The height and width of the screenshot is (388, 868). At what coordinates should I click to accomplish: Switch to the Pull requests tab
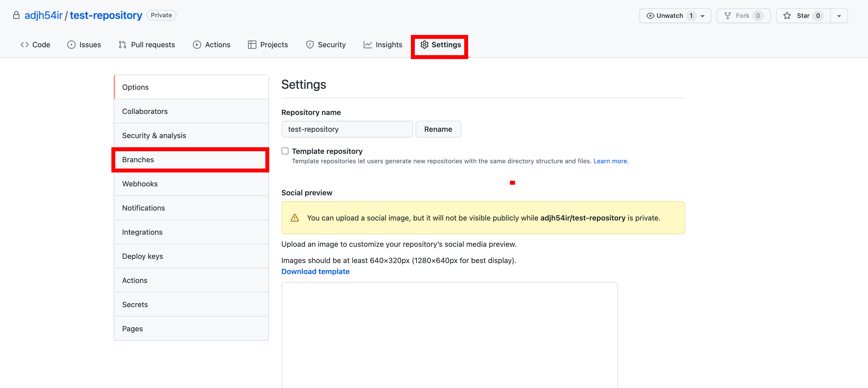(147, 45)
